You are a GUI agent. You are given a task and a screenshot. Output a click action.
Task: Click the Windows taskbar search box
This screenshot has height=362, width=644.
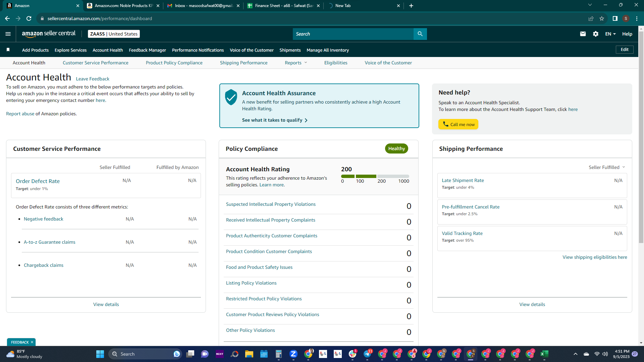(x=145, y=354)
